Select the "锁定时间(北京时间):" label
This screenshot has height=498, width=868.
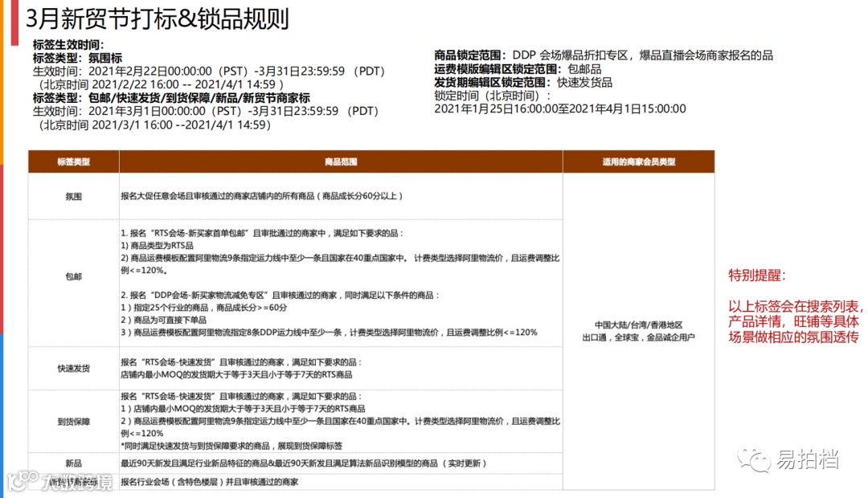pyautogui.click(x=493, y=96)
